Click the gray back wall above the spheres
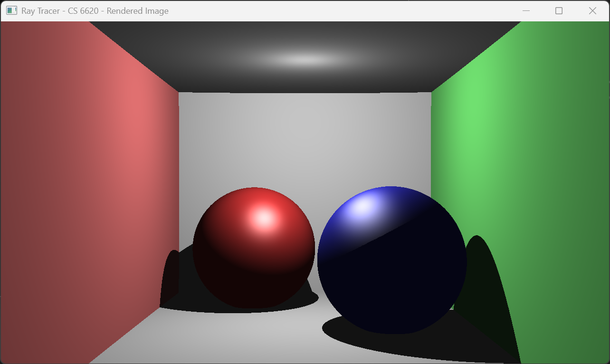This screenshot has width=610, height=364. (x=304, y=138)
